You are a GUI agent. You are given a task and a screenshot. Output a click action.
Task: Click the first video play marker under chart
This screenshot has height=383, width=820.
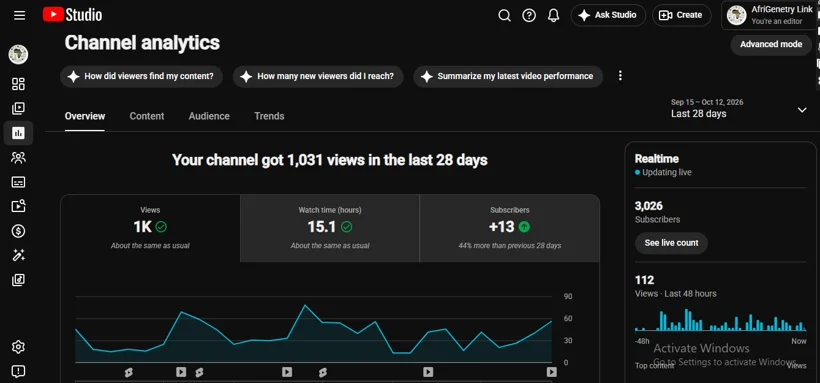click(x=181, y=372)
